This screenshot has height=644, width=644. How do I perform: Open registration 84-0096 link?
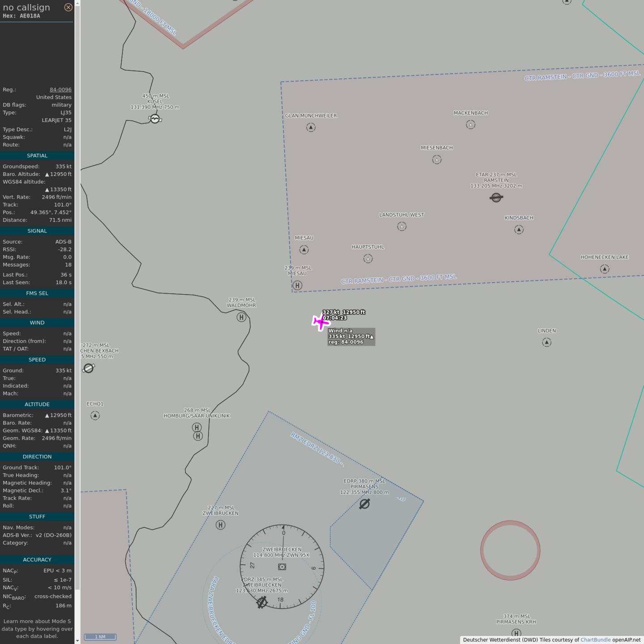pos(60,89)
